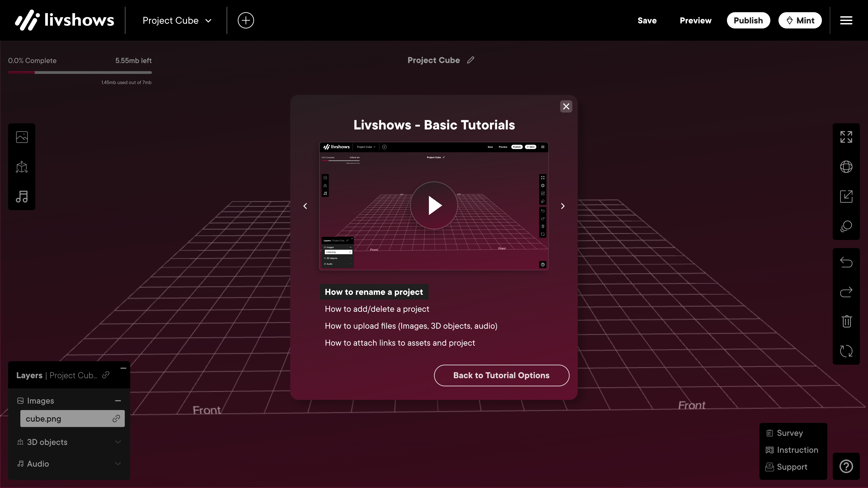868x488 pixels.
Task: Play the tutorial video
Action: 434,205
